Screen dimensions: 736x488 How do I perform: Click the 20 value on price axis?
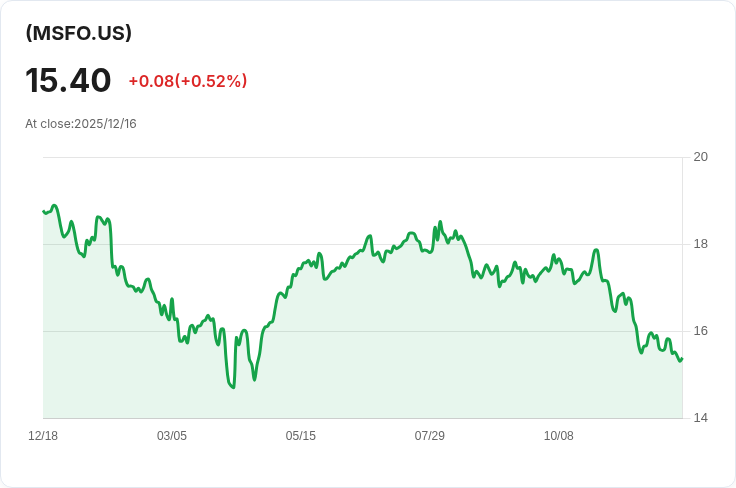701,157
